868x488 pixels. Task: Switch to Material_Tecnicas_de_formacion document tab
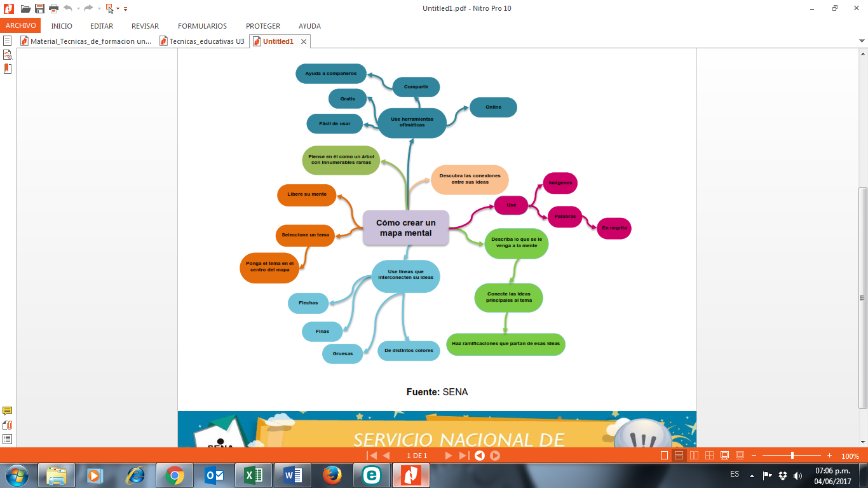[x=86, y=41]
